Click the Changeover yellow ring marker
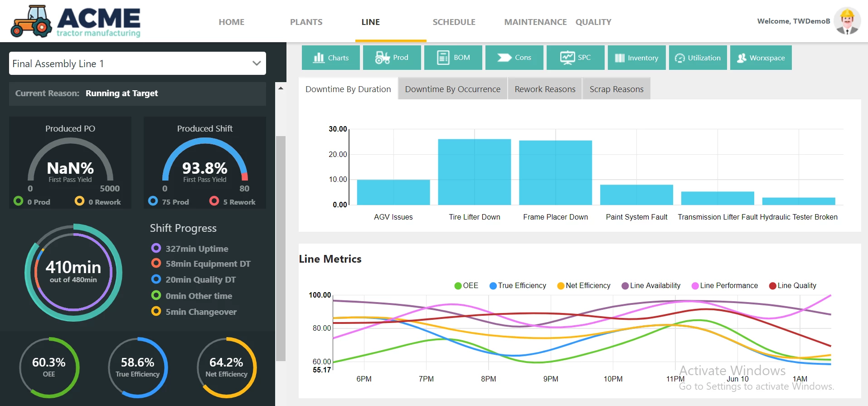The height and width of the screenshot is (406, 868). (x=156, y=311)
